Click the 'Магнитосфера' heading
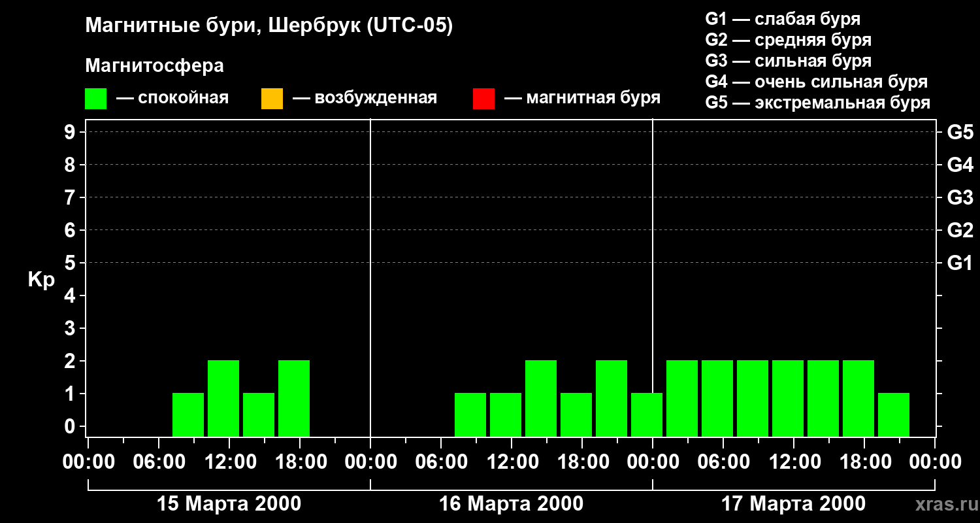The image size is (980, 523). [x=155, y=66]
